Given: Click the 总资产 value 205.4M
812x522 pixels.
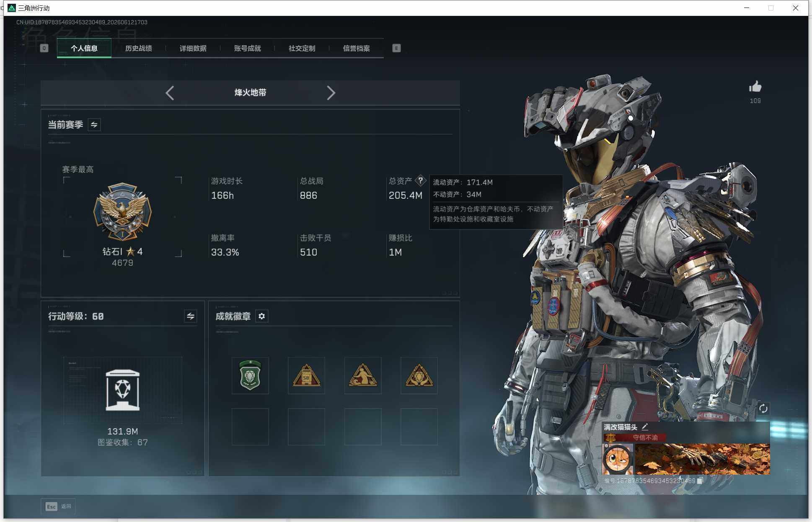Looking at the screenshot, I should [405, 195].
